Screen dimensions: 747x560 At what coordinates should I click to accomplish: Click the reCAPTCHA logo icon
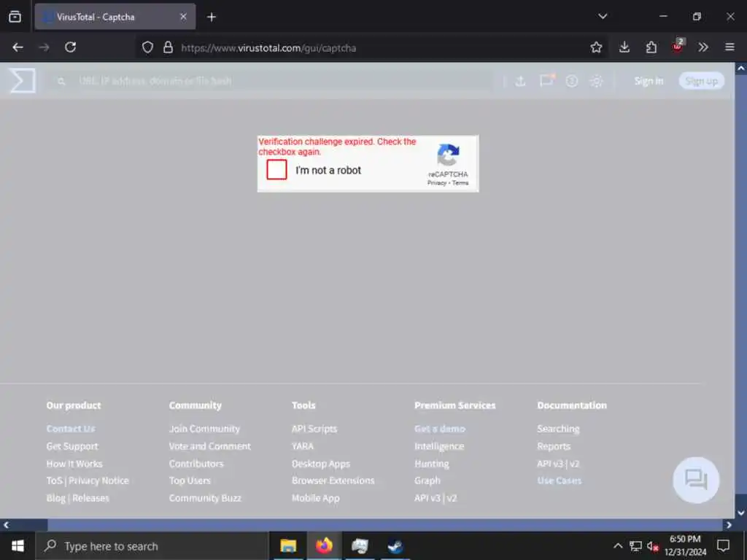click(x=448, y=155)
